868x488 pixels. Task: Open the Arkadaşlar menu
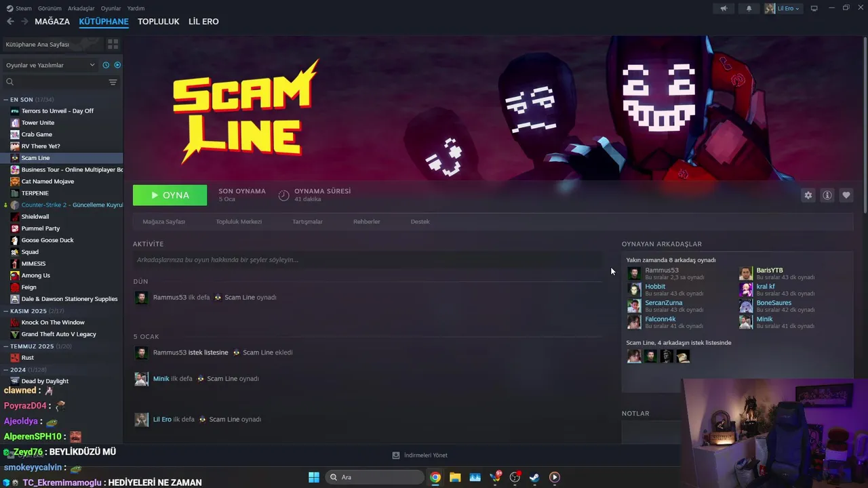tap(81, 8)
